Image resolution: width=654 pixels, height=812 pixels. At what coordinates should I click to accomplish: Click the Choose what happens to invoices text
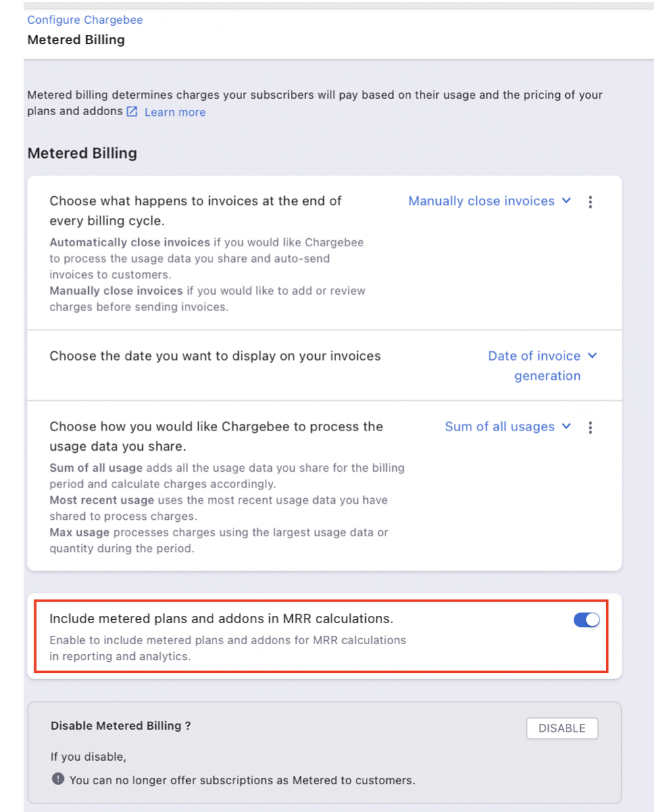(195, 201)
